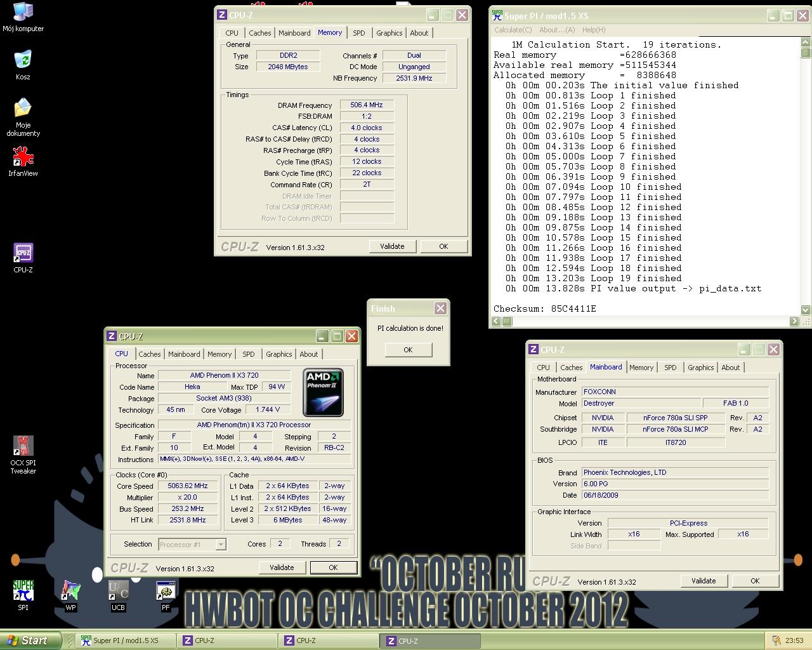Image resolution: width=812 pixels, height=650 pixels.
Task: Click Validate in CPU tab window
Action: click(282, 567)
